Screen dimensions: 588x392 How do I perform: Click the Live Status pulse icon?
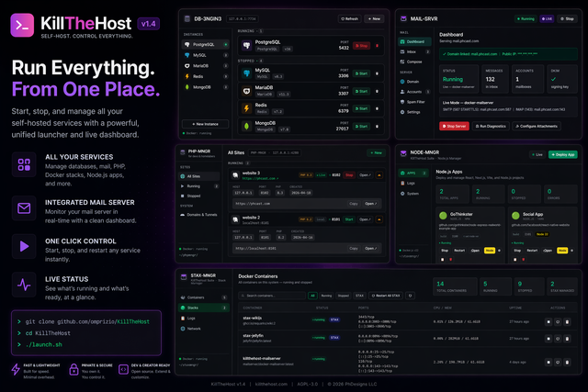(x=24, y=285)
